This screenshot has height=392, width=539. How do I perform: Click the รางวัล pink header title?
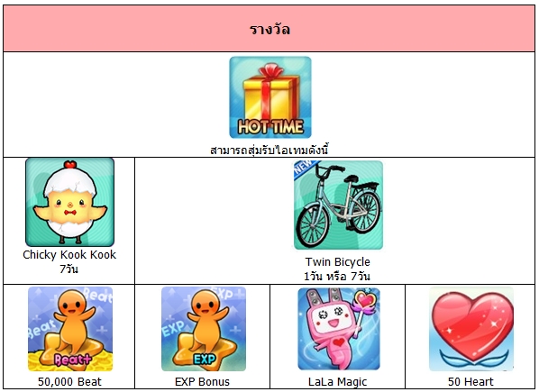click(269, 30)
